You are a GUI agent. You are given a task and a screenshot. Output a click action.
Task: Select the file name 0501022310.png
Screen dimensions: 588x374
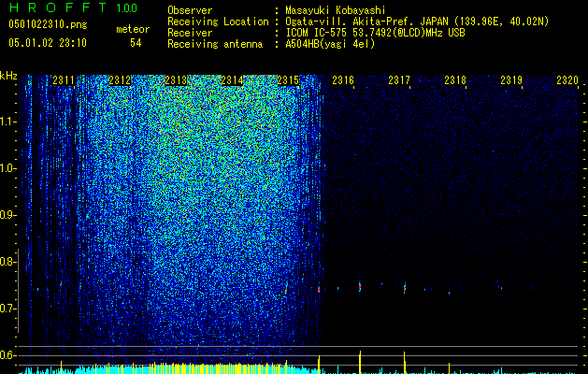point(48,24)
